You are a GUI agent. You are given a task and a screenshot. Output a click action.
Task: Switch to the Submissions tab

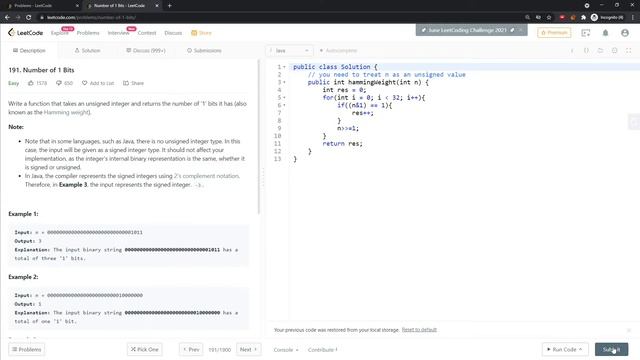click(204, 51)
